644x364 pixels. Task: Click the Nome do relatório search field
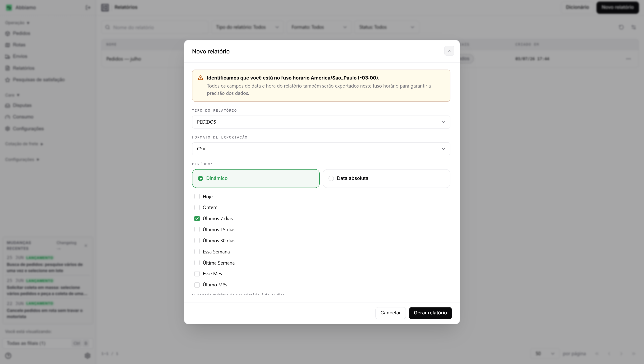pyautogui.click(x=155, y=27)
